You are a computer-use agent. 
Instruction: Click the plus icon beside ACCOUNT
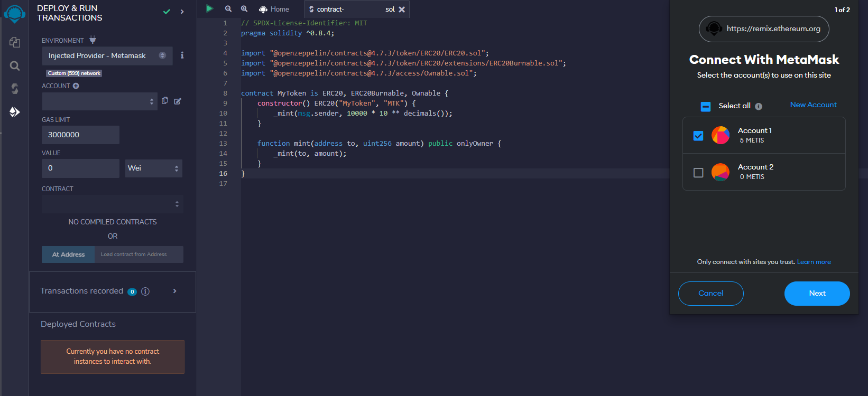click(76, 86)
